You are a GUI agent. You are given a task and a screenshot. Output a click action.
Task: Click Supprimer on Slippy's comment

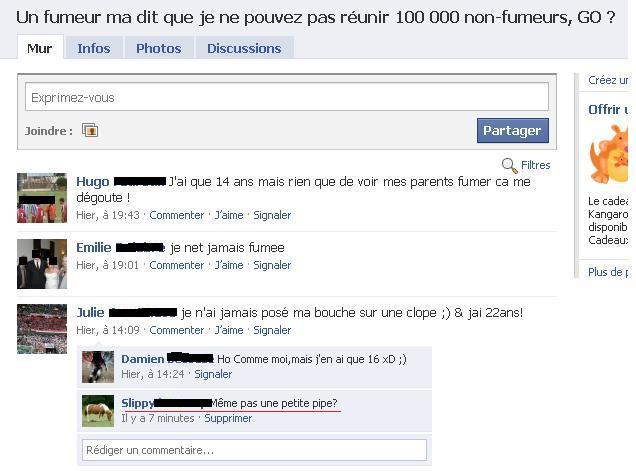click(228, 418)
